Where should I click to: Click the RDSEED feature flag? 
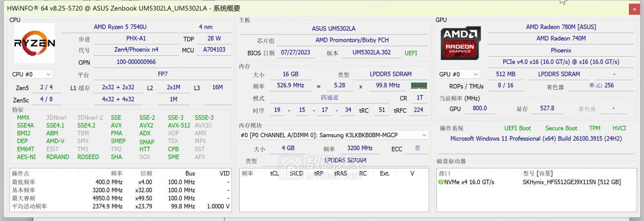[88, 157]
